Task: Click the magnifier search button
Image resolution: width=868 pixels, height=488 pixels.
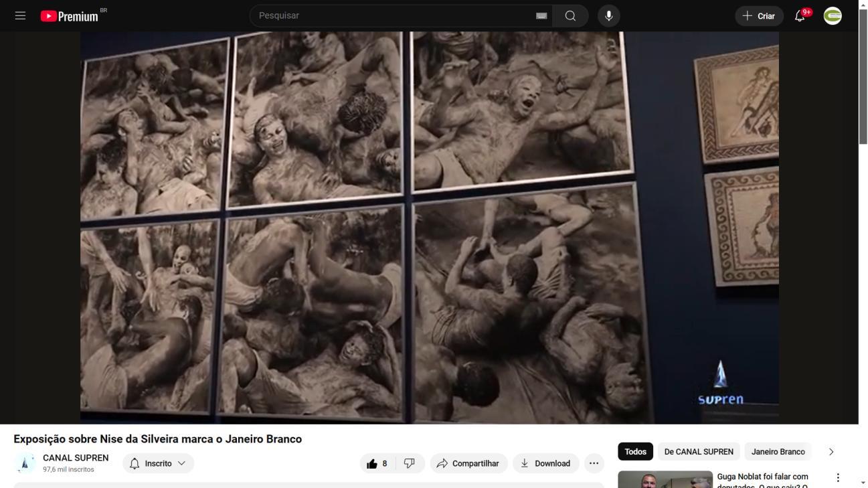Action: (x=570, y=15)
